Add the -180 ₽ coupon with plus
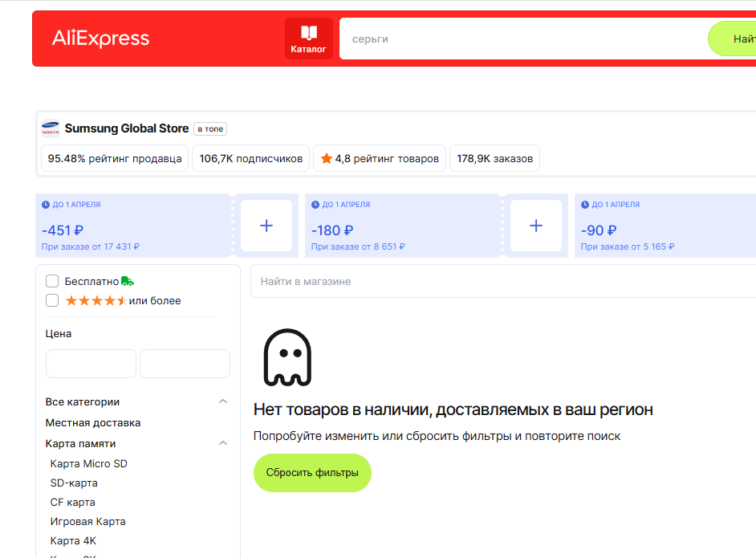This screenshot has height=558, width=756. click(535, 226)
